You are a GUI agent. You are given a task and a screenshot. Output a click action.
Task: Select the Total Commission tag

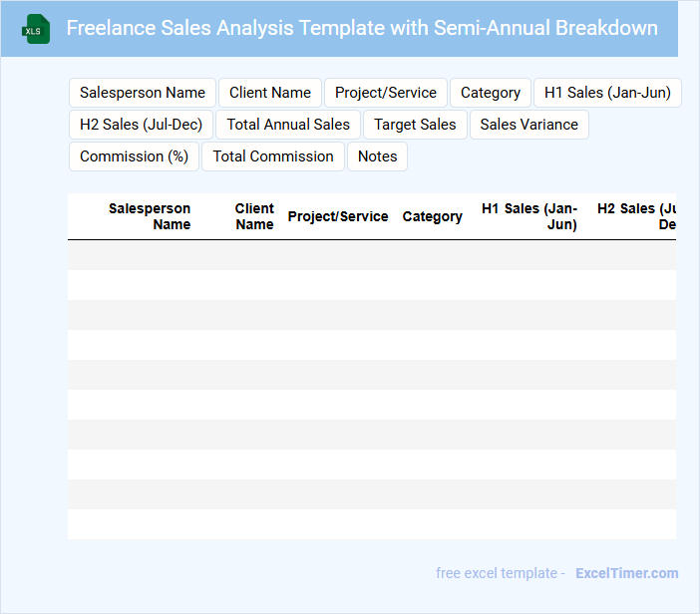pyautogui.click(x=273, y=156)
